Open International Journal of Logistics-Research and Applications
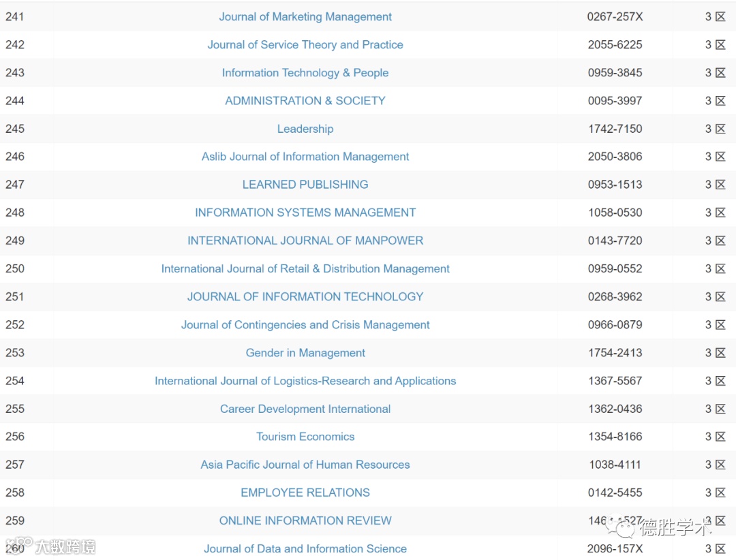 (x=305, y=381)
